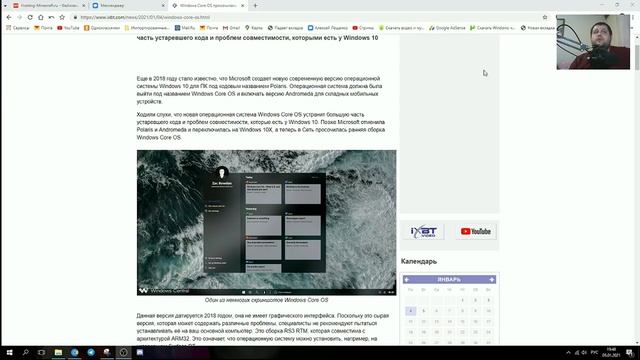This screenshot has height=360, width=640.
Task: Open the YouTube bookmark
Action: click(68, 28)
